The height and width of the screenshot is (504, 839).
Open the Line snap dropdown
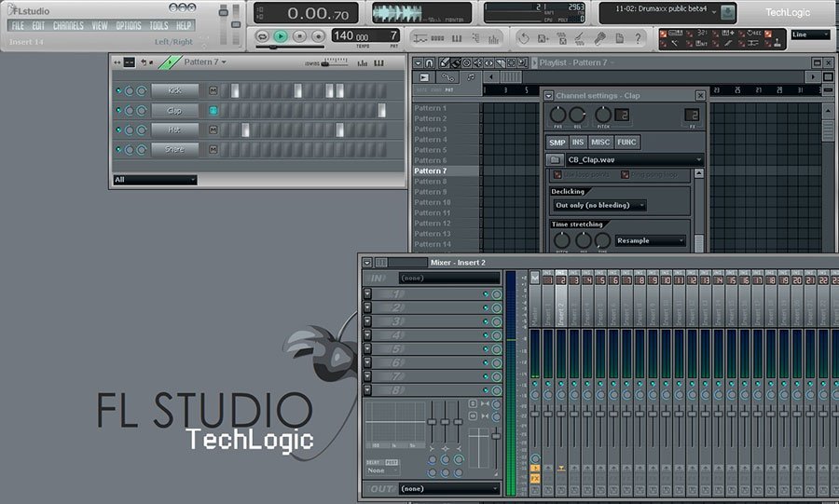click(x=811, y=34)
